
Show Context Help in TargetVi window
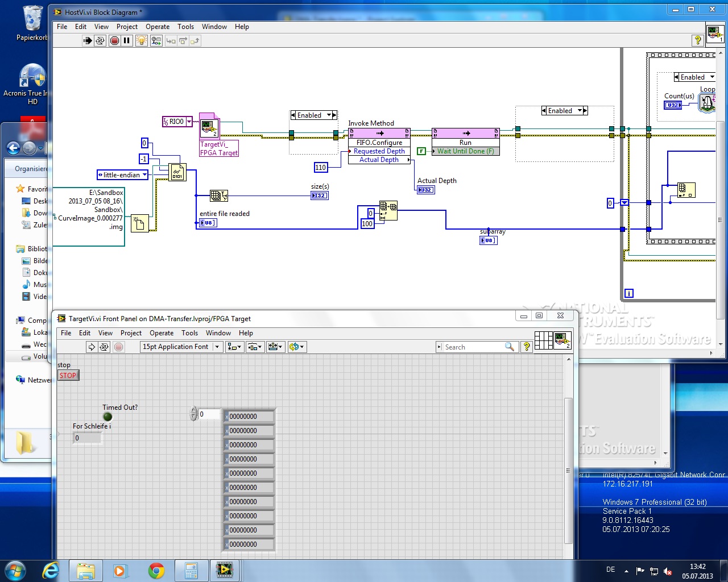pyautogui.click(x=527, y=347)
